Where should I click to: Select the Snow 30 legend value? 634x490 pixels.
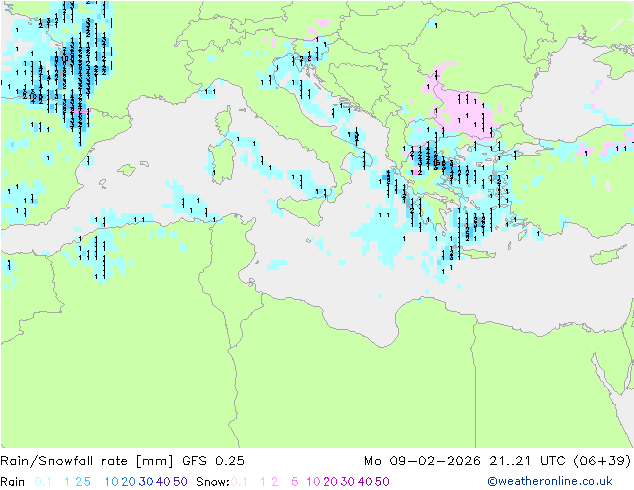point(348,482)
